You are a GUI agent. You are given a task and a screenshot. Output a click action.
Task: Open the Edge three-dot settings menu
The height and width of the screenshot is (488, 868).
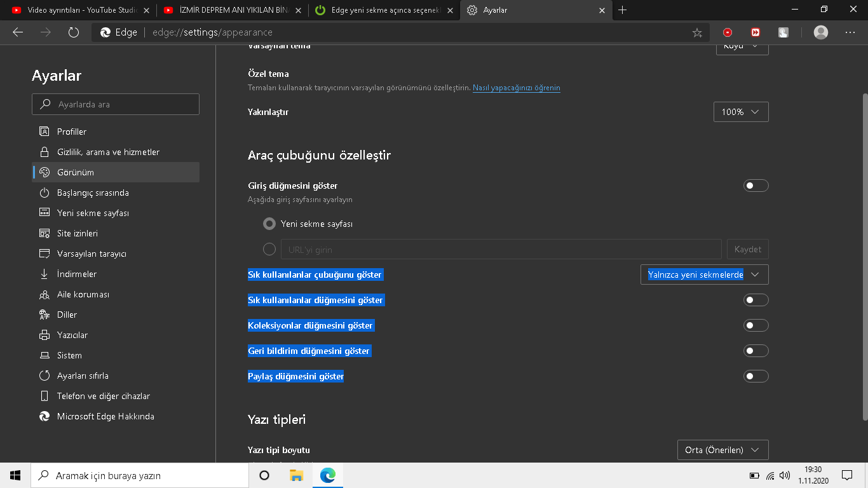(x=850, y=32)
